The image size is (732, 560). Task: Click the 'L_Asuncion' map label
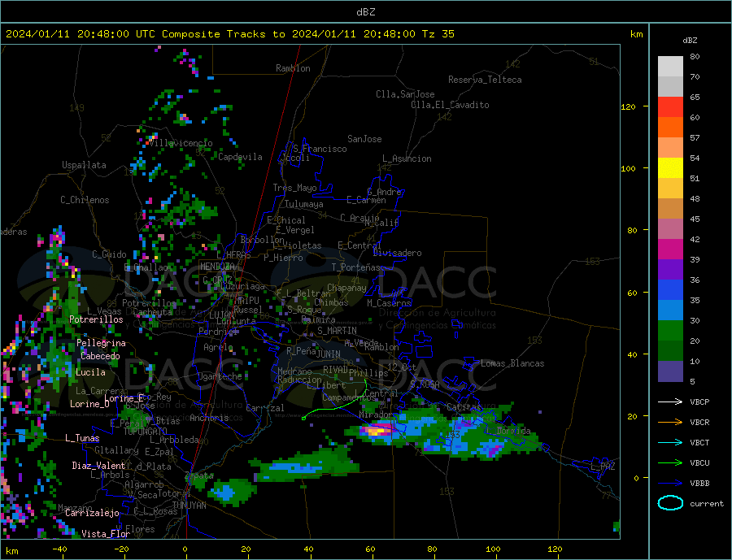point(407,158)
